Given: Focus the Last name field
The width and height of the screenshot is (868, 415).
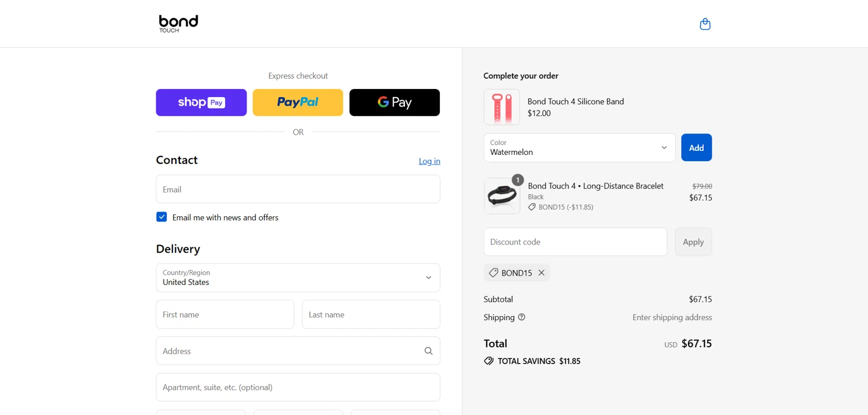Looking at the screenshot, I should click(x=371, y=314).
